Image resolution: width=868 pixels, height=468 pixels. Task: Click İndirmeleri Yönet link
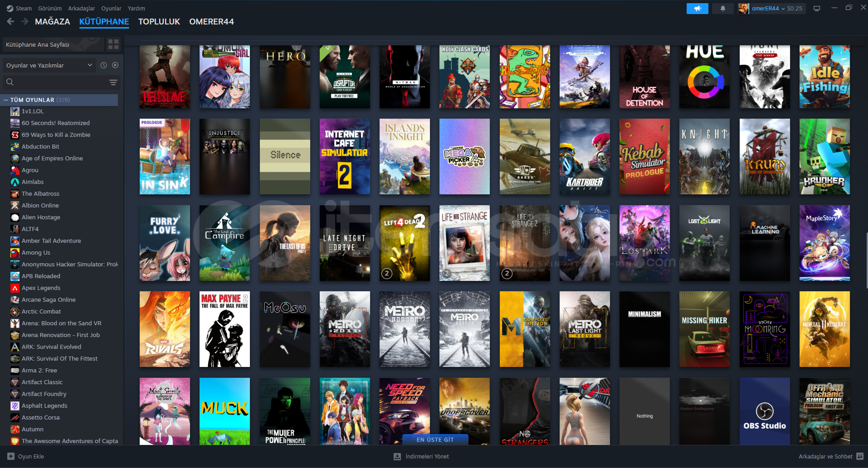click(427, 456)
